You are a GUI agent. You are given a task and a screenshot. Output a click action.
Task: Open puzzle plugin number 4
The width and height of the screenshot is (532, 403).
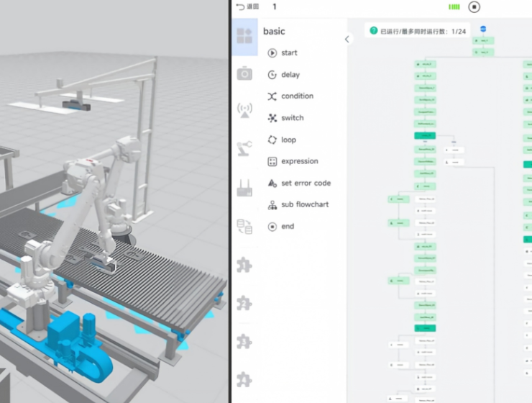coord(244,379)
